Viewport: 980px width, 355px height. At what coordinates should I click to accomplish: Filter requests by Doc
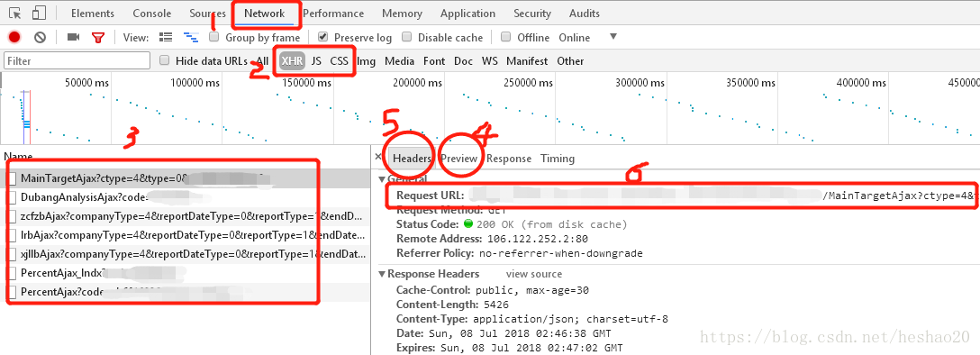click(x=463, y=60)
